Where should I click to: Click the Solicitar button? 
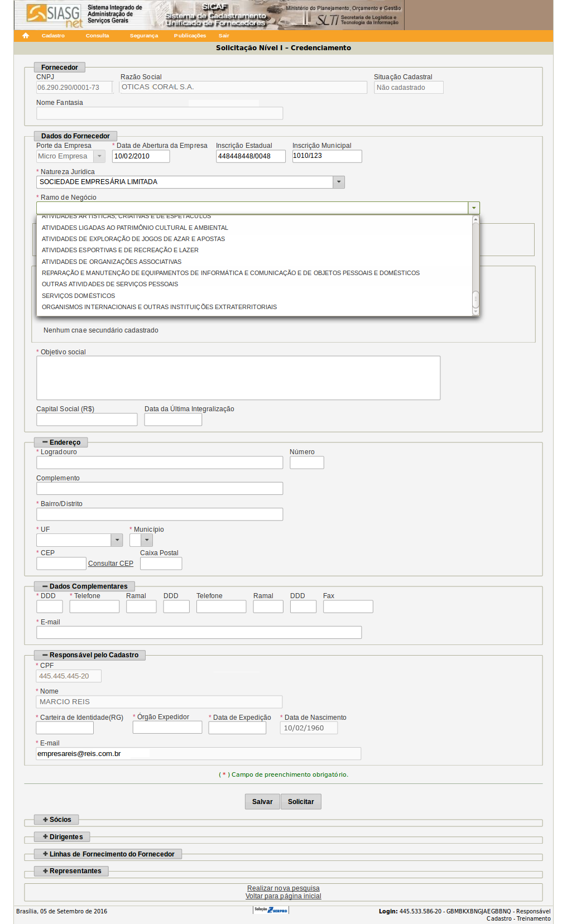coord(301,802)
